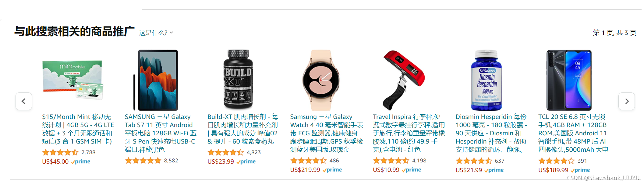Open the Diosmin Hesperidin bottle image
The width and height of the screenshot is (644, 184).
point(486,80)
